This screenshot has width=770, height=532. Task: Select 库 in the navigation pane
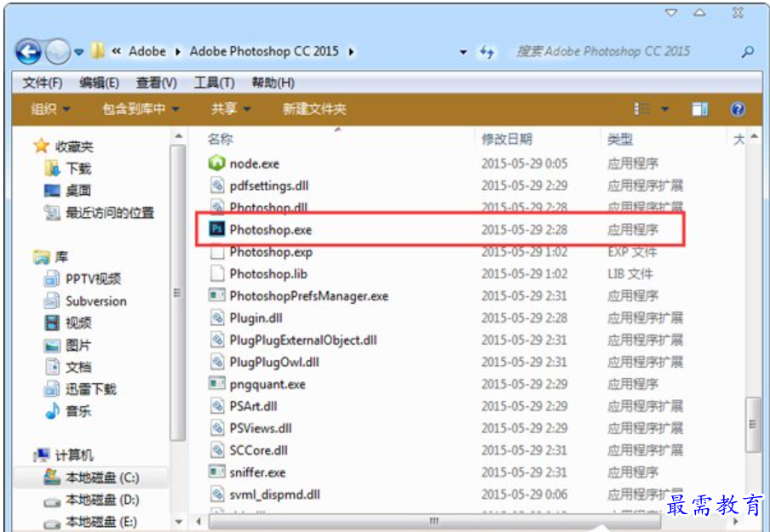[x=61, y=257]
